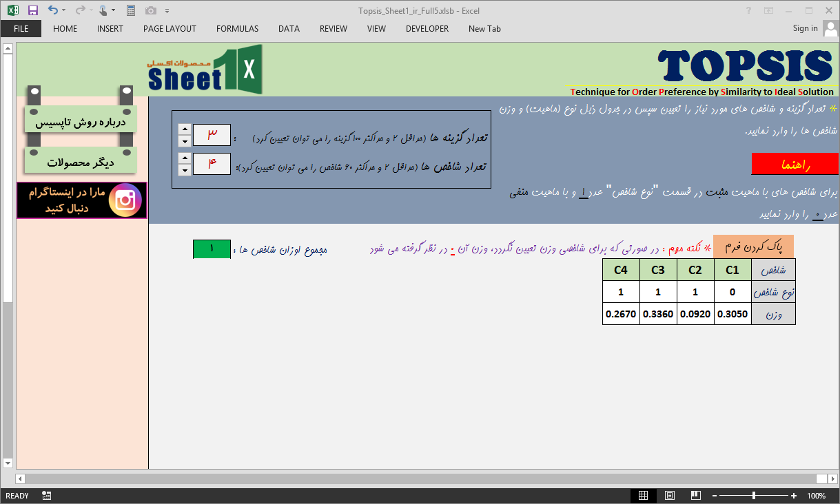Open the FORMULAS ribbon tab
This screenshot has height=504, width=840.
pos(237,29)
